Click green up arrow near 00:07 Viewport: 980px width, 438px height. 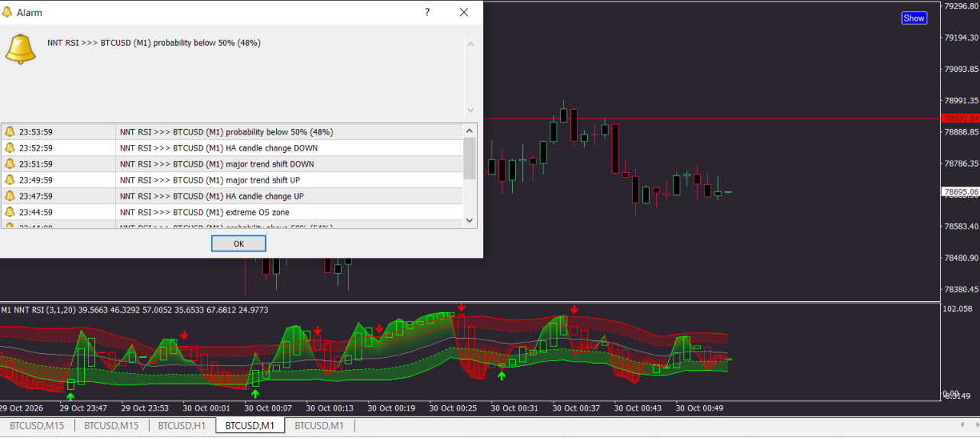pyautogui.click(x=255, y=394)
